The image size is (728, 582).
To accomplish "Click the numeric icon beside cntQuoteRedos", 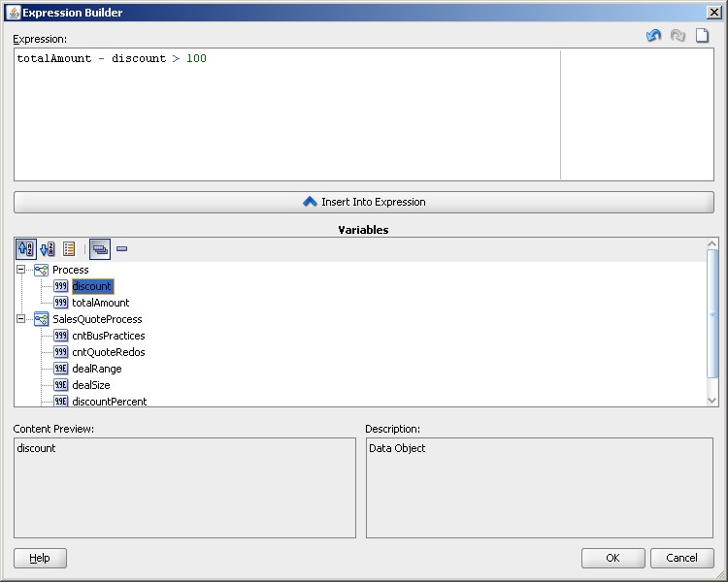I will 61,352.
